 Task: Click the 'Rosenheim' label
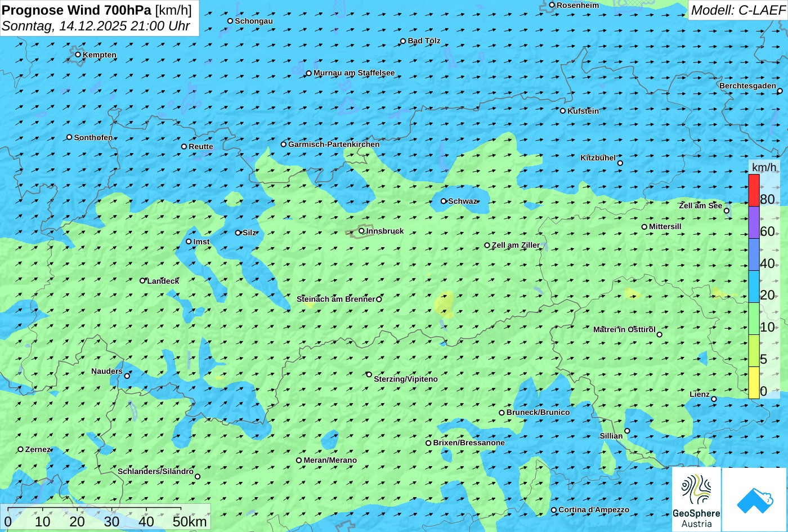coord(578,5)
